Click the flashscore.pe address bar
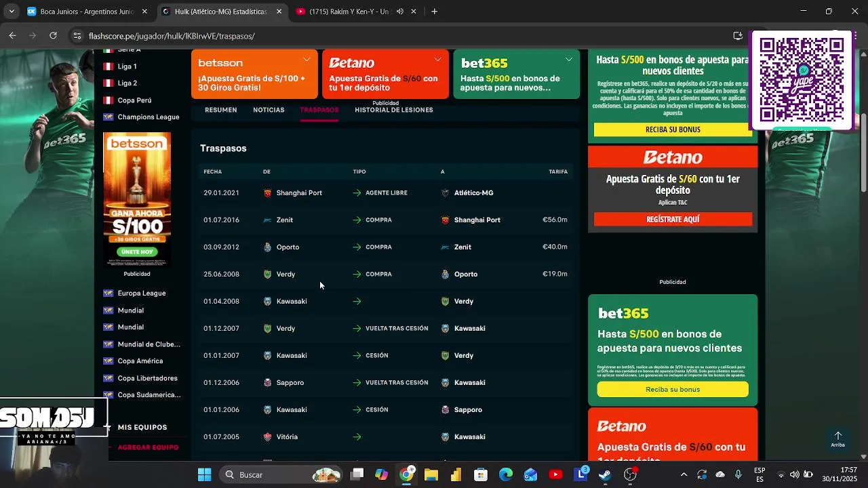 (400, 36)
